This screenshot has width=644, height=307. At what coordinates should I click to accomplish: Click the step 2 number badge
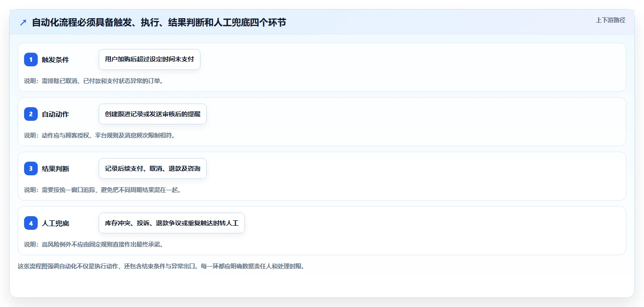31,114
